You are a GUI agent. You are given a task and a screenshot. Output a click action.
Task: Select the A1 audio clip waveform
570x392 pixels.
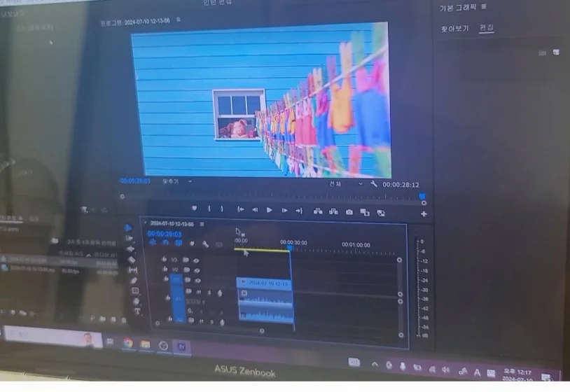[265, 298]
